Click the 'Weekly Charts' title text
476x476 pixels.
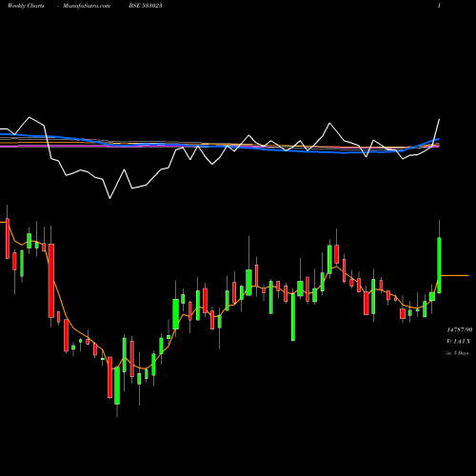(x=26, y=6)
